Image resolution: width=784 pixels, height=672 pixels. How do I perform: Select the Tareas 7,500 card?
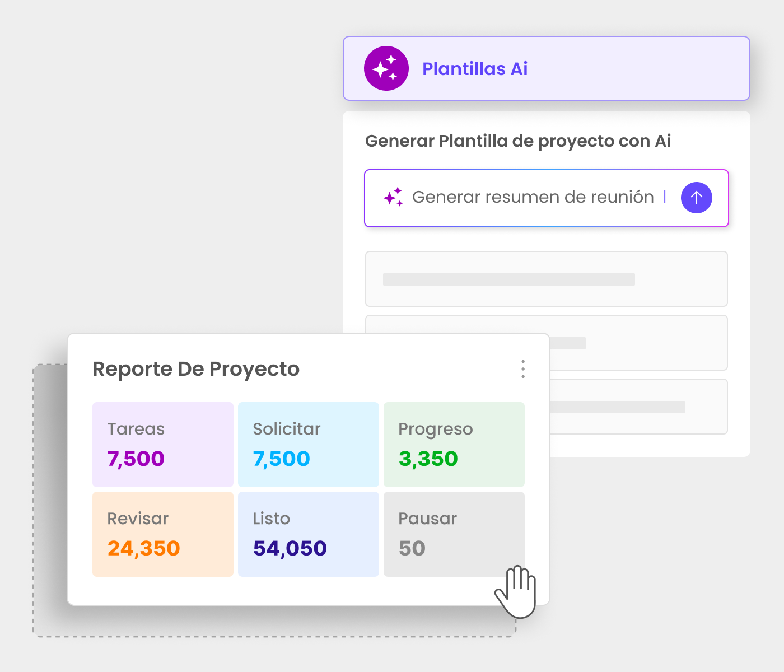pos(163,445)
